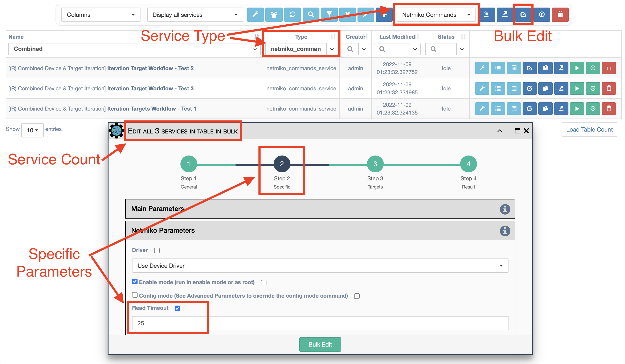
Task: Click the Read Timeout value field
Action: coord(320,323)
